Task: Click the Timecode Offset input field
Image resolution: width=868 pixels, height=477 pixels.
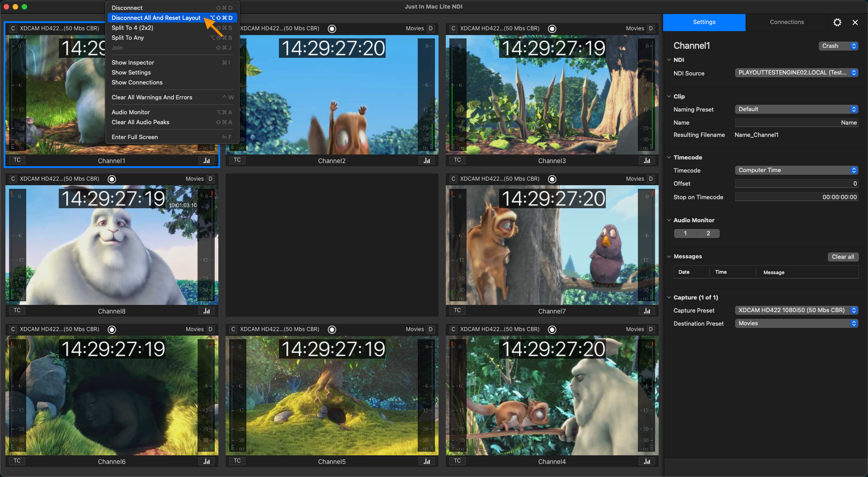Action: tap(797, 184)
